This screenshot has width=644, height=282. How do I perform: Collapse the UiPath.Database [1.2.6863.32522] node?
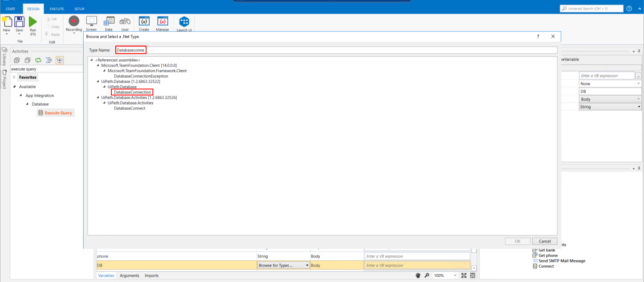pos(98,81)
